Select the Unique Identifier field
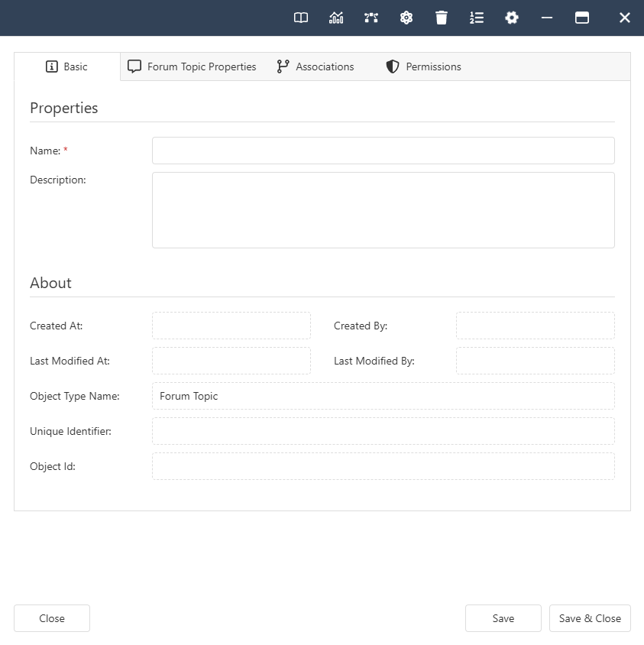Image resolution: width=644 pixels, height=645 pixels. point(383,431)
